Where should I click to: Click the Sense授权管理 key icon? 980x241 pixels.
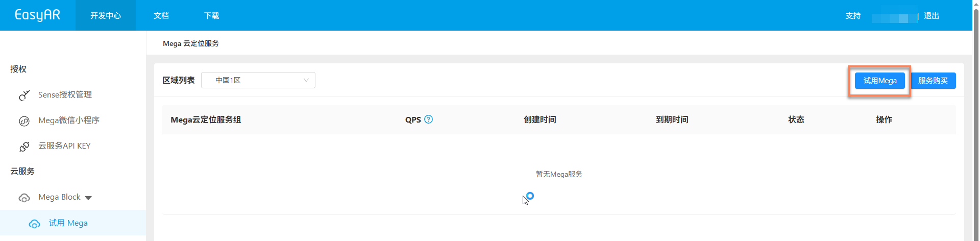click(x=24, y=95)
